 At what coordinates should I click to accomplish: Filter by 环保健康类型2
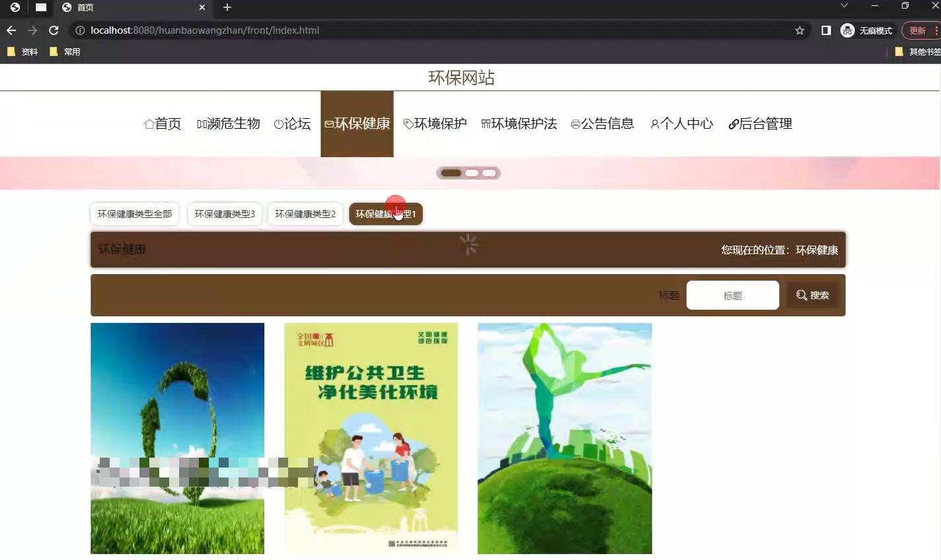(x=305, y=214)
